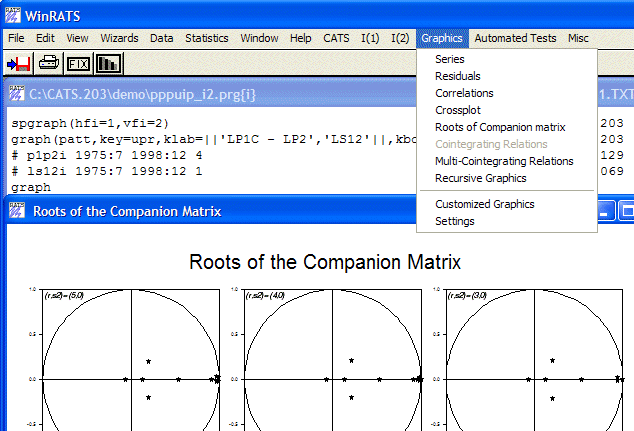
Task: Click the bar chart toolbar icon
Action: pyautogui.click(x=108, y=64)
